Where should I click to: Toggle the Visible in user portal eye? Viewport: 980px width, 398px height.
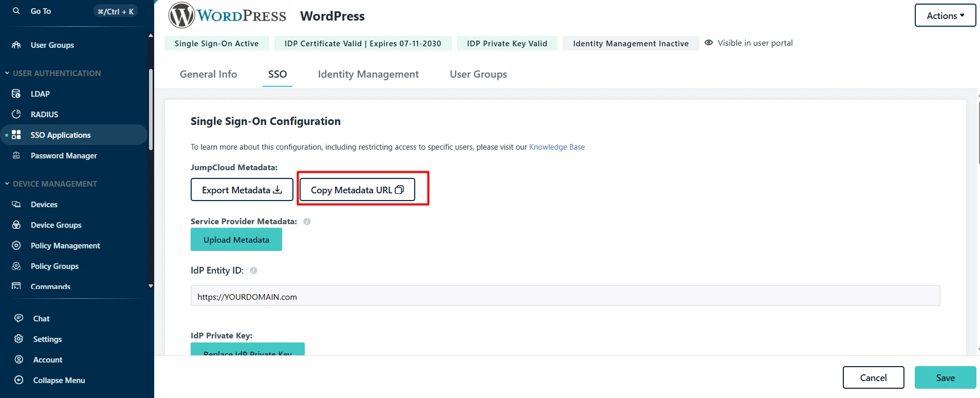(x=709, y=43)
